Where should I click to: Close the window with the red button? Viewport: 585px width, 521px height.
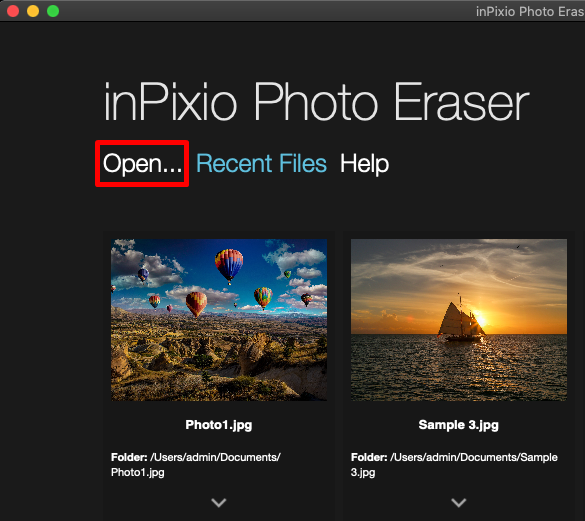pyautogui.click(x=13, y=11)
